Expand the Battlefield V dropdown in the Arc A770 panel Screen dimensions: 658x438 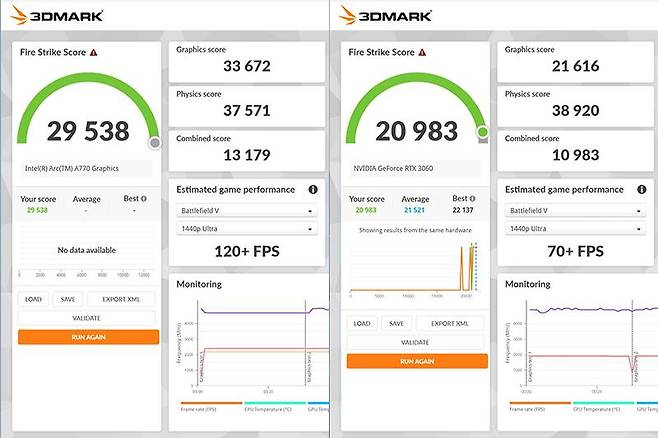click(x=247, y=211)
